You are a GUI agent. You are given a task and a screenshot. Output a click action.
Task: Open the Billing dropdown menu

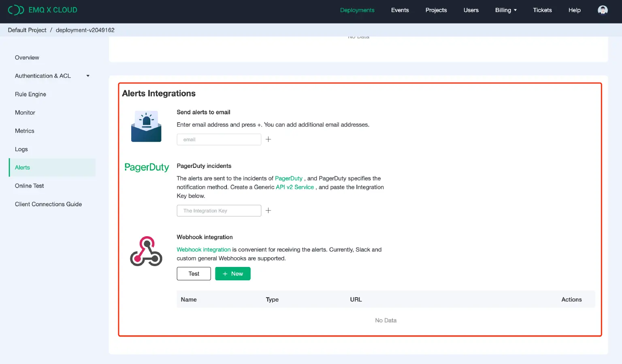click(506, 10)
